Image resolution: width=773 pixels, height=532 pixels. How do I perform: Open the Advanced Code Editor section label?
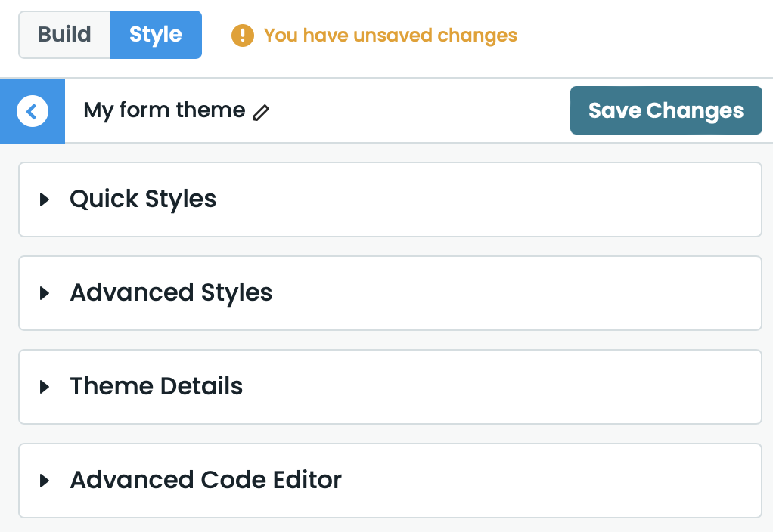pyautogui.click(x=206, y=481)
